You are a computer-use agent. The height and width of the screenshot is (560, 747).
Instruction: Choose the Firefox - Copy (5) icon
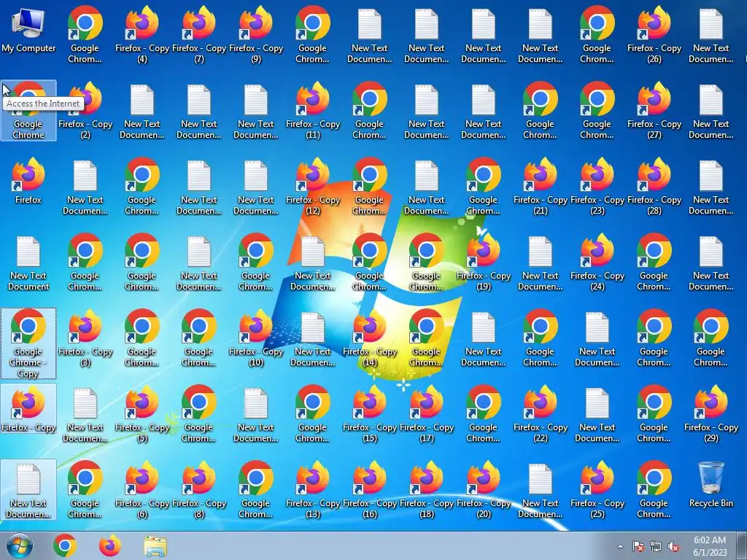[142, 414]
